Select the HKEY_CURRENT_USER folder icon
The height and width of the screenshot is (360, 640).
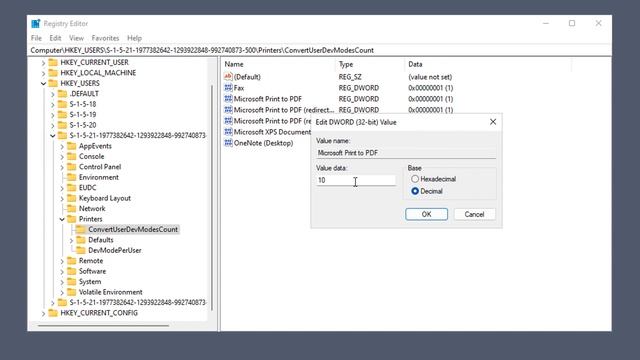click(x=53, y=62)
